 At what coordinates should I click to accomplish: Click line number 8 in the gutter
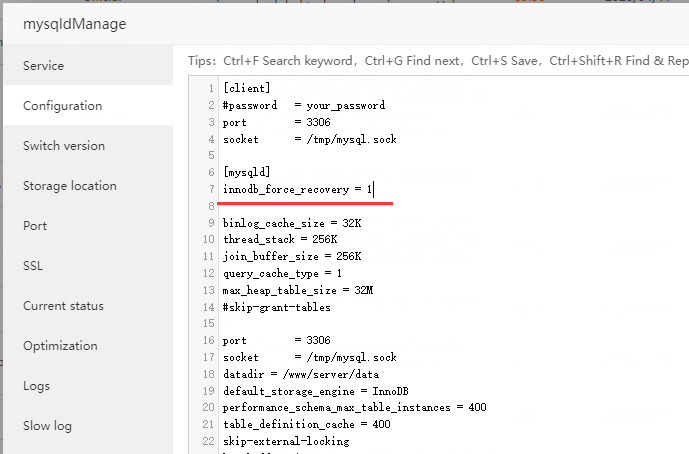tap(211, 206)
